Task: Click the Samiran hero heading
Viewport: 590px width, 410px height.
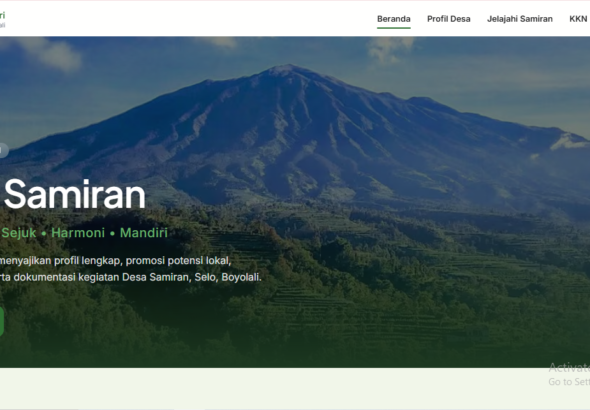Action: click(74, 194)
